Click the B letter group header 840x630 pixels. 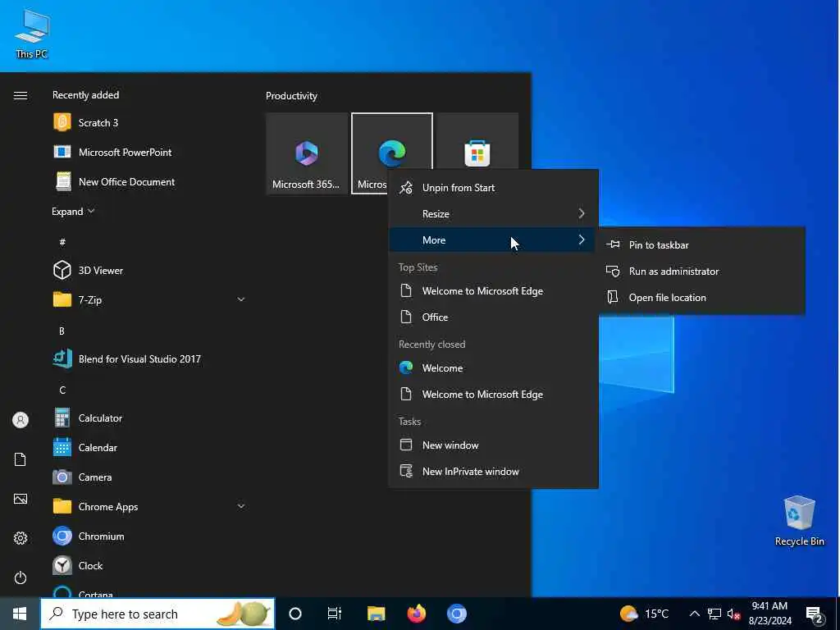[x=62, y=331]
